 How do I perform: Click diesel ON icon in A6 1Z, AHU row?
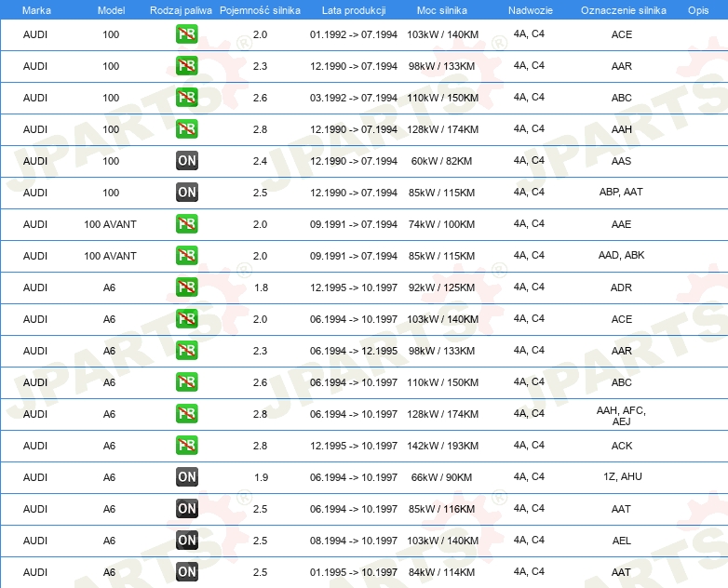(186, 476)
